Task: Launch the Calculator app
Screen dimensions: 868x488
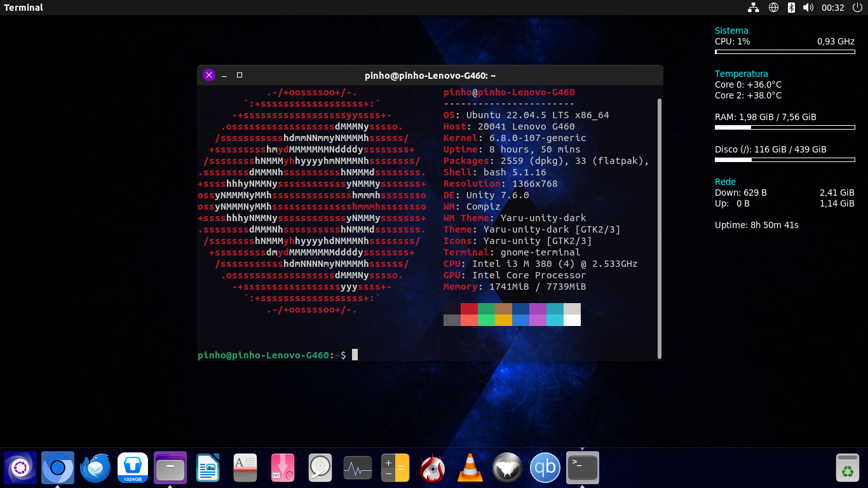Action: (395, 468)
